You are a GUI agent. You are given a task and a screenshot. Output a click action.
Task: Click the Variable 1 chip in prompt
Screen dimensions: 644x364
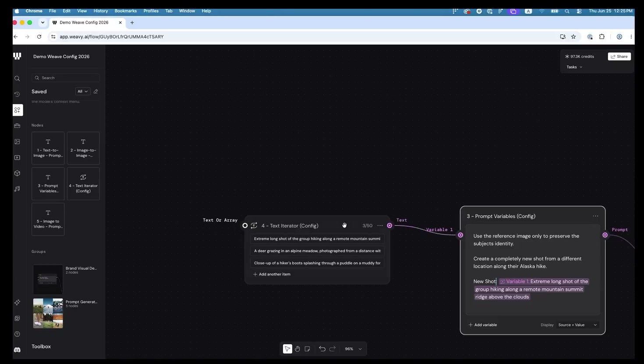tap(515, 282)
